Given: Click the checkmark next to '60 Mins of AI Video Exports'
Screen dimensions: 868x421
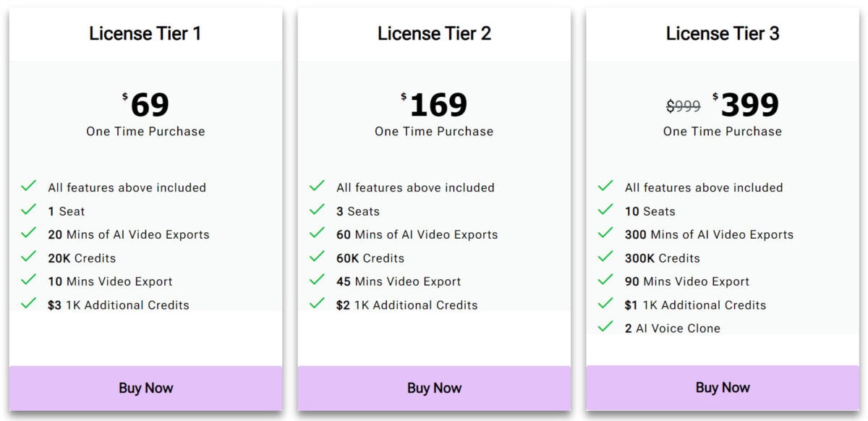Looking at the screenshot, I should [317, 234].
